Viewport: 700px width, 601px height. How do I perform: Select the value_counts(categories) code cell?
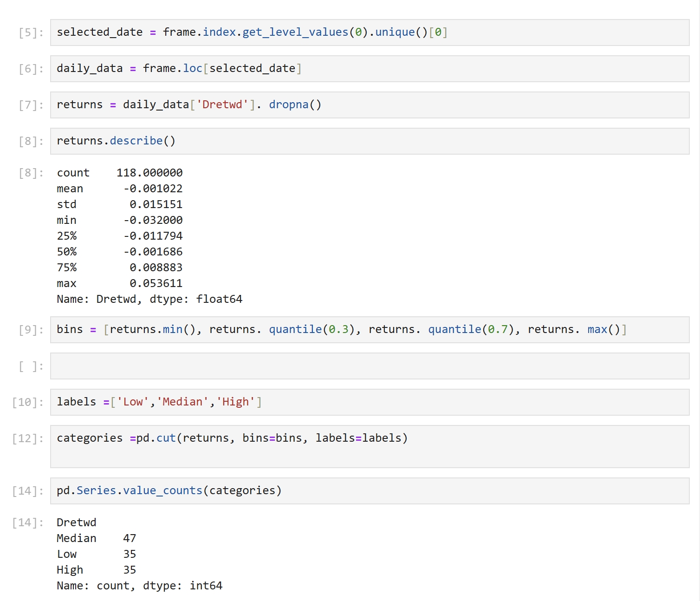(x=369, y=491)
